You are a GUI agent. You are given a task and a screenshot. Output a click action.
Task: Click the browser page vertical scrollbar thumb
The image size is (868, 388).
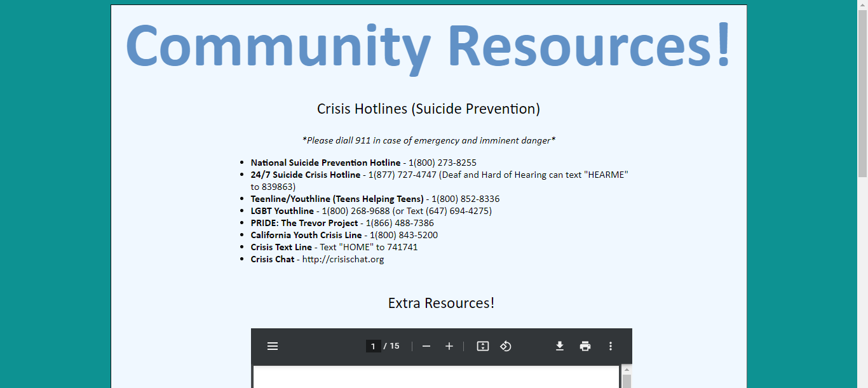(862, 93)
